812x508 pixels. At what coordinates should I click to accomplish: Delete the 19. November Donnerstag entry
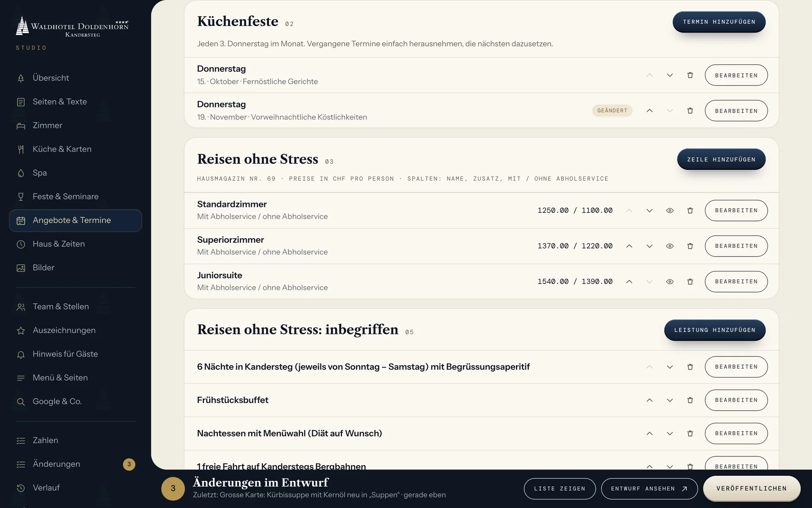pyautogui.click(x=690, y=111)
